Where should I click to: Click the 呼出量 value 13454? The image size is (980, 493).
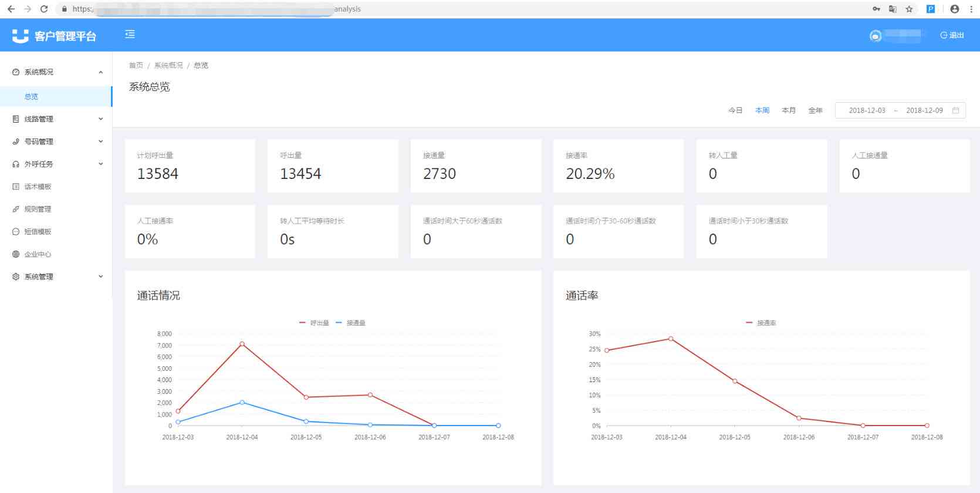[x=300, y=174]
